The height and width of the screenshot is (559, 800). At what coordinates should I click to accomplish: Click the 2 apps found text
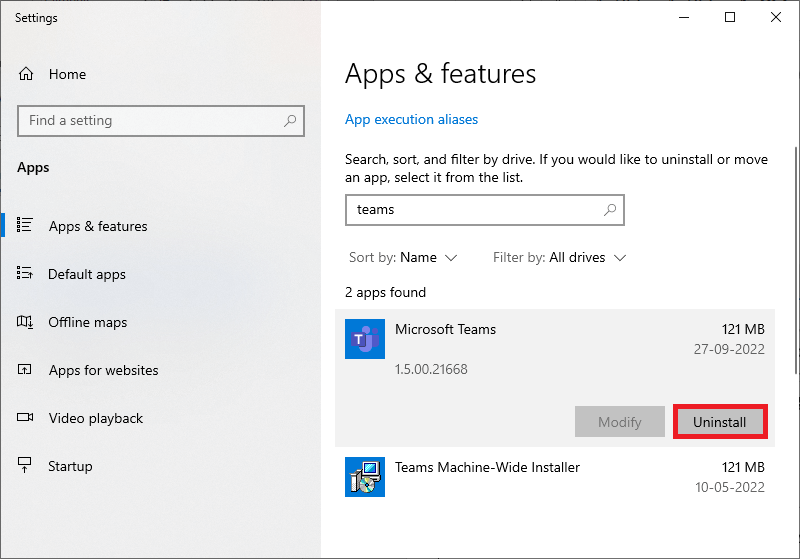pos(385,293)
